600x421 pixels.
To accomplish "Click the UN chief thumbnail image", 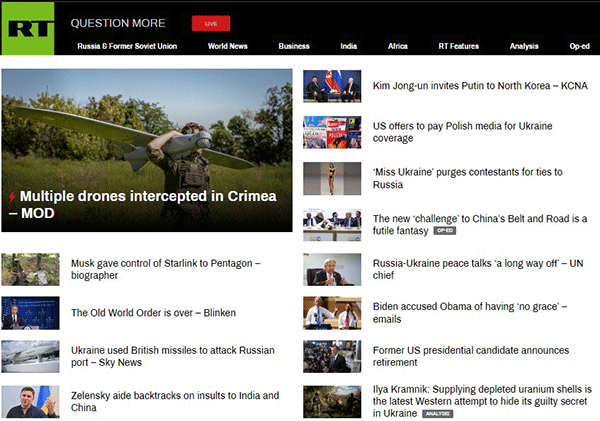I will pyautogui.click(x=332, y=269).
